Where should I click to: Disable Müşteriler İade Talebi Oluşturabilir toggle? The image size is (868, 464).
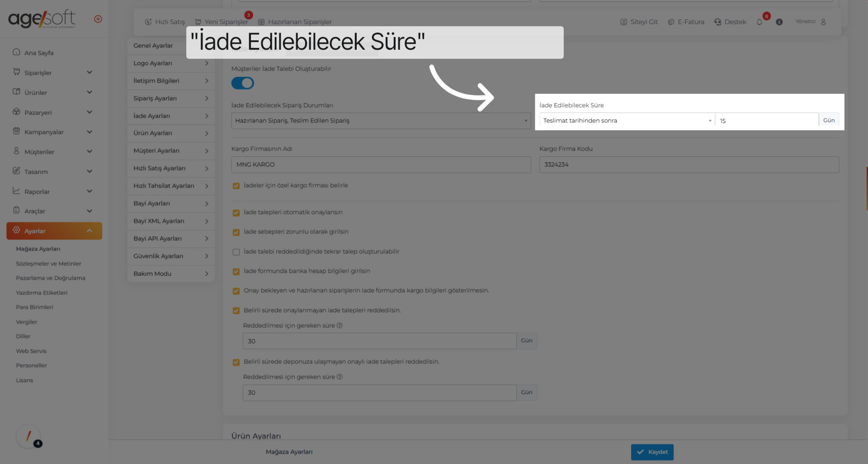[243, 83]
